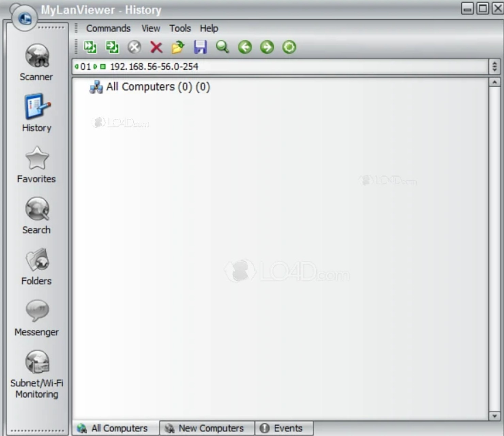Close the MyLanViewer window
This screenshot has height=436, width=504.
[x=498, y=8]
